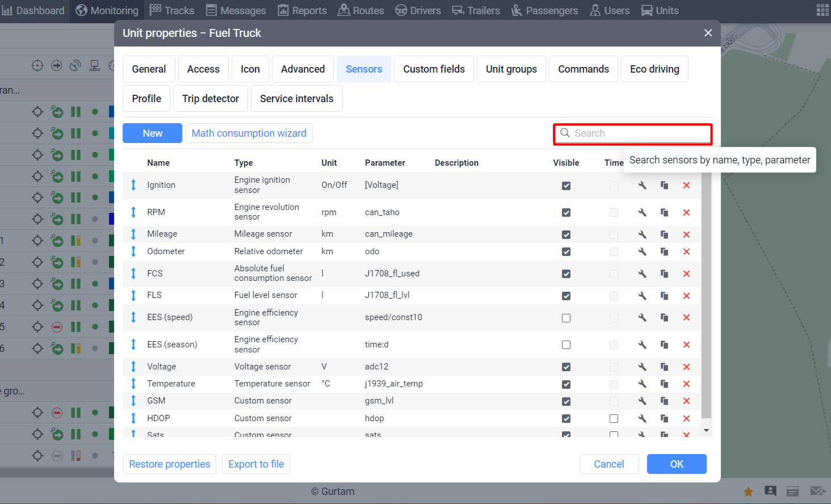Open Math consumption wizard
The image size is (831, 504).
click(249, 133)
